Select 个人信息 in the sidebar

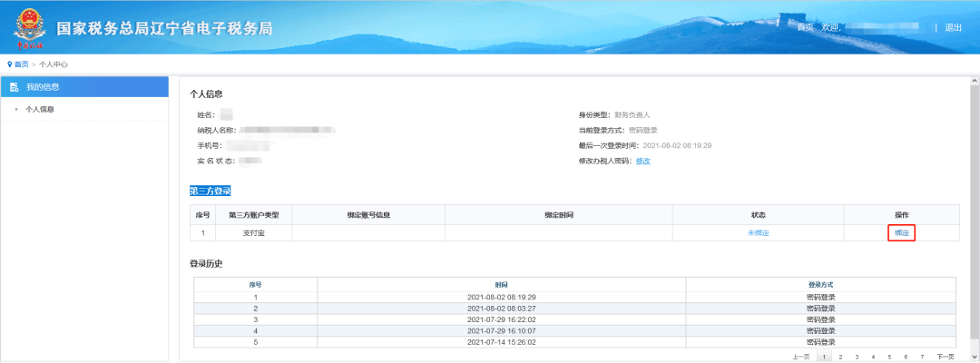tap(39, 109)
